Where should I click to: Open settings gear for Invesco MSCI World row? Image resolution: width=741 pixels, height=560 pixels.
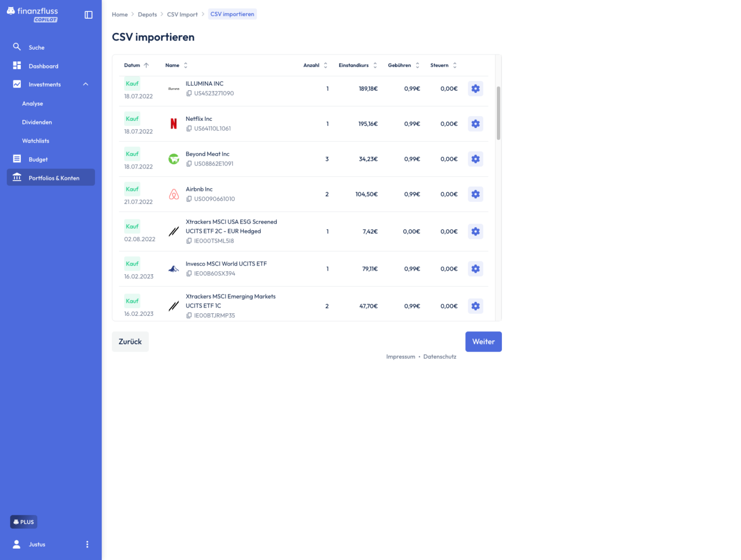click(x=476, y=269)
